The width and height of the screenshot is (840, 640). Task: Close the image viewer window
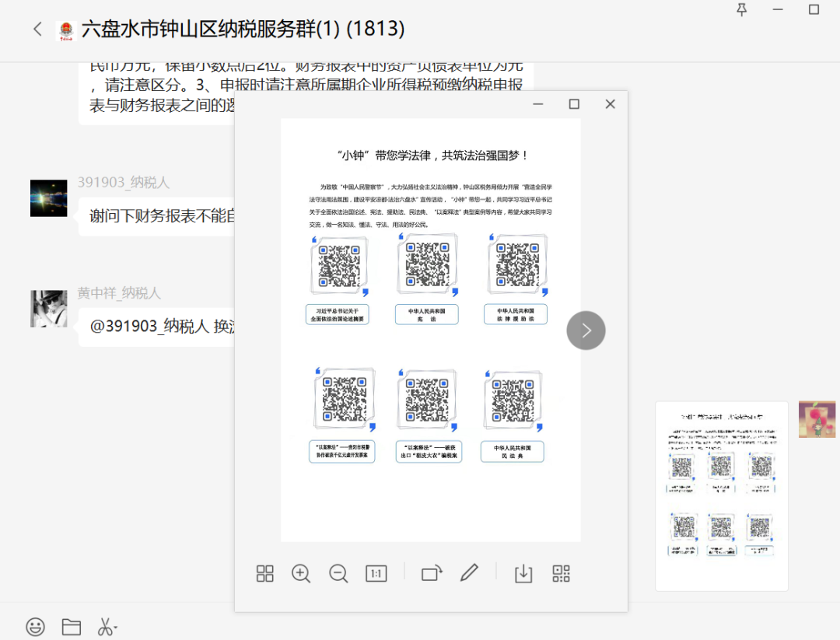(611, 104)
